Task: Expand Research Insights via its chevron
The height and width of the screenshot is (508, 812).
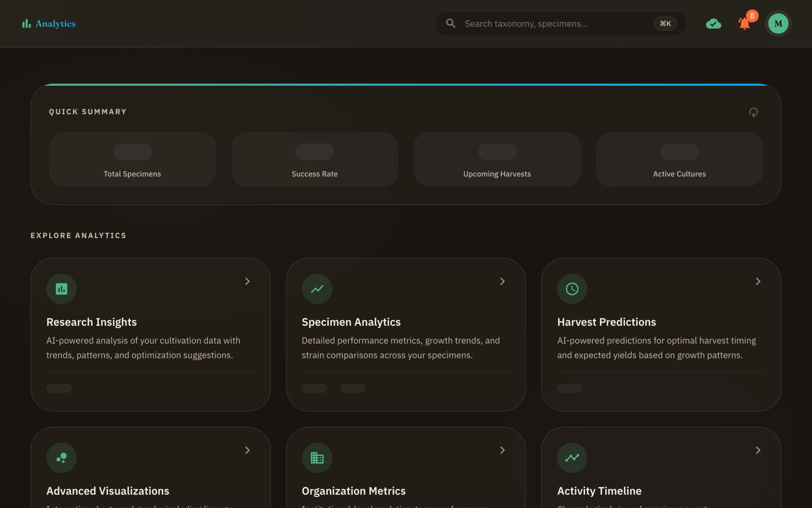Action: (247, 281)
